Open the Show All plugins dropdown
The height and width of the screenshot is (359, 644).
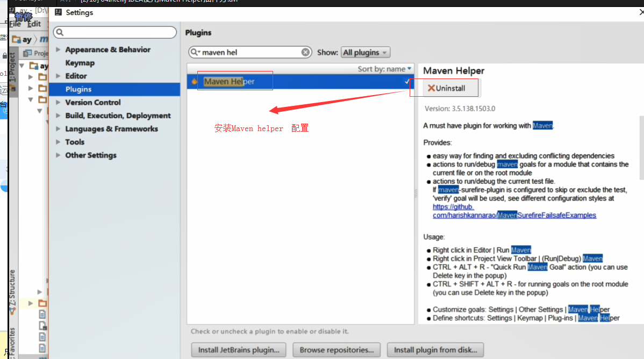[x=365, y=52]
